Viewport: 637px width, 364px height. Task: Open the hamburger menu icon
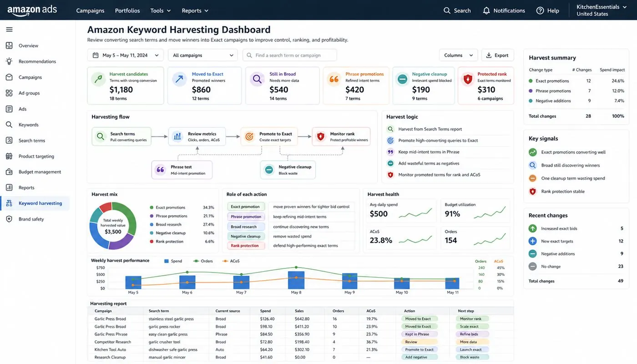(x=9, y=30)
